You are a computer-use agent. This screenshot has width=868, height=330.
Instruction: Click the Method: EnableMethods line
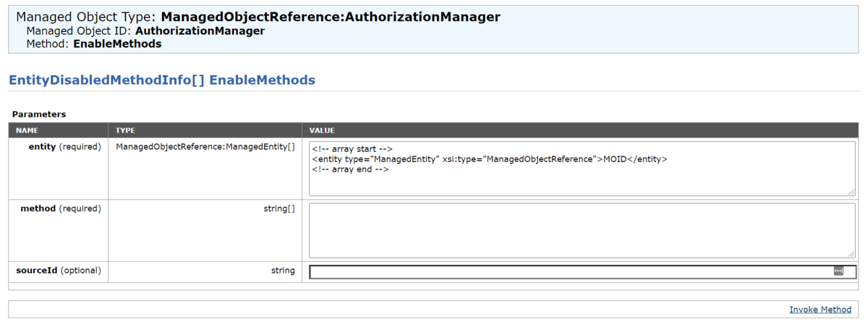(x=94, y=44)
